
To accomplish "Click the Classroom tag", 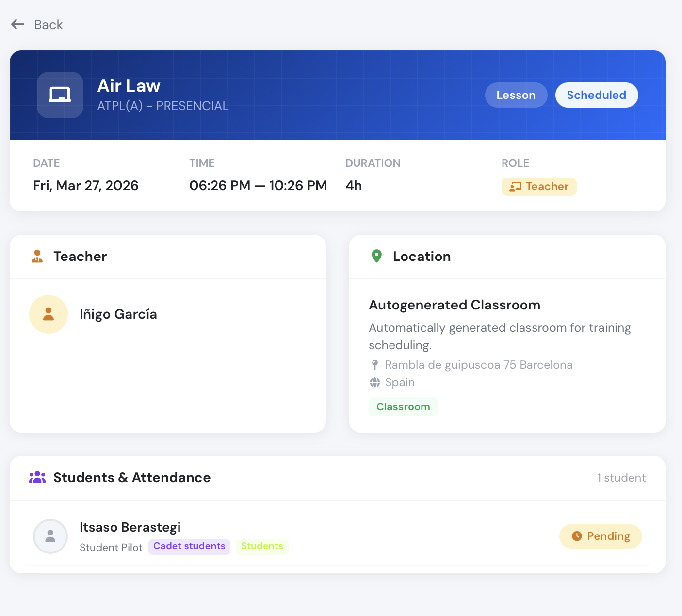I will click(404, 406).
